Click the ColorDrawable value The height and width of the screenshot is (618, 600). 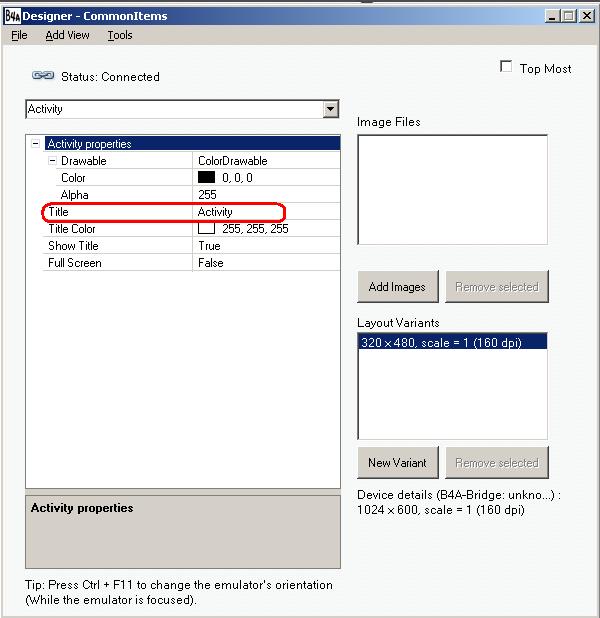coord(233,161)
